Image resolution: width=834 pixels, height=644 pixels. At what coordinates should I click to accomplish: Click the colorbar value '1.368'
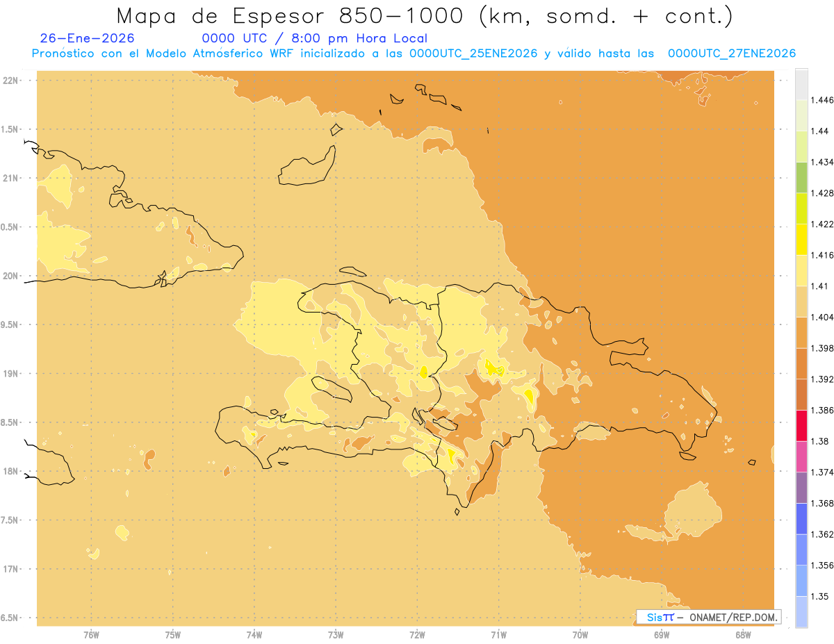tap(821, 504)
